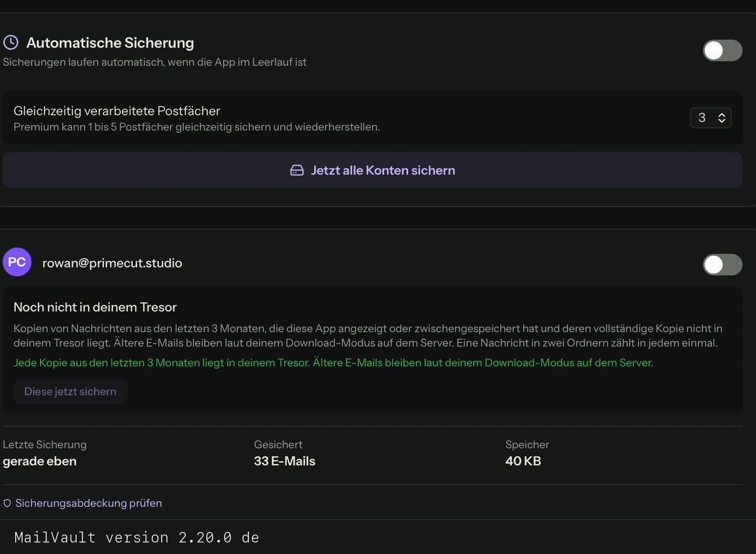
Task: Click the 'MailVault version 2.20.0 de' text
Action: point(137,537)
